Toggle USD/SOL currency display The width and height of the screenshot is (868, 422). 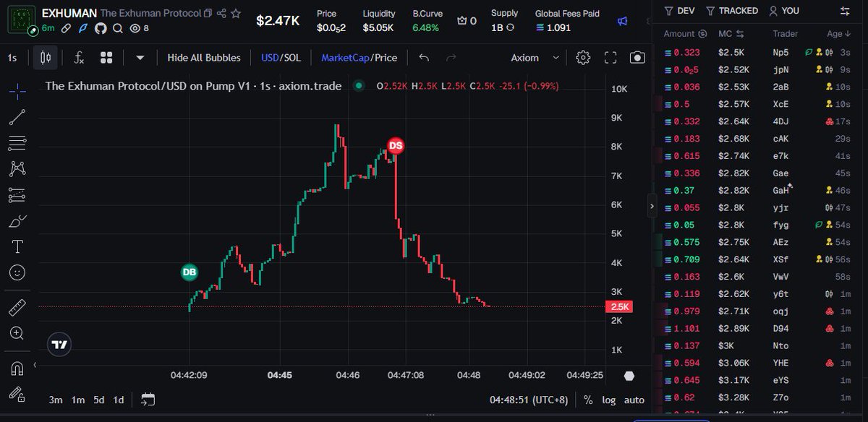click(281, 58)
